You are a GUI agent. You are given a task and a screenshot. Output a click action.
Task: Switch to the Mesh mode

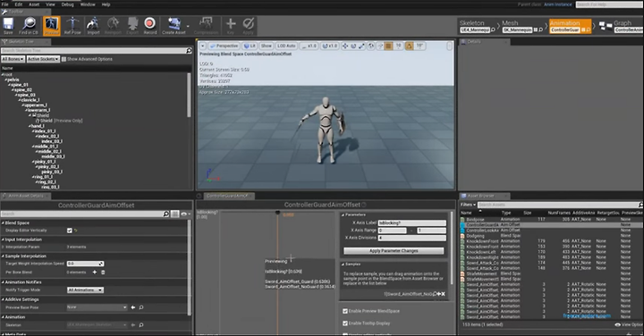tap(522, 26)
